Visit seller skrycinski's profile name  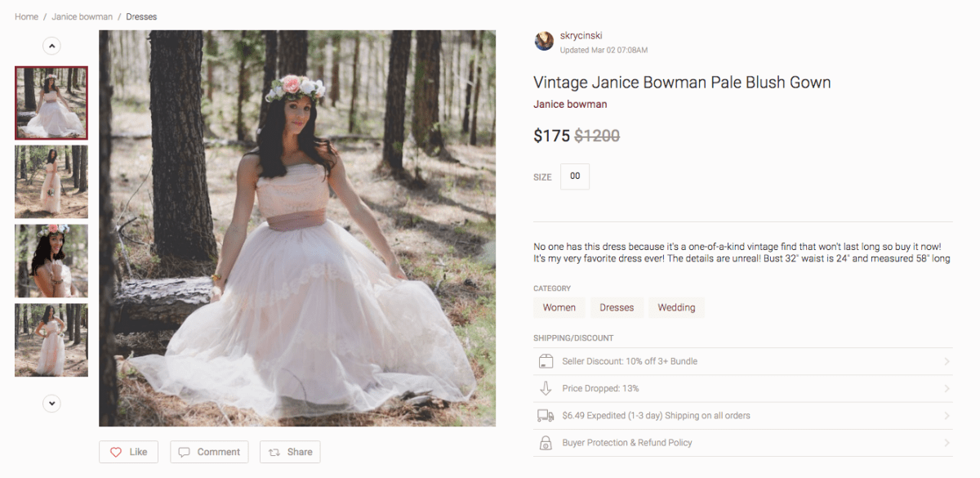point(581,36)
